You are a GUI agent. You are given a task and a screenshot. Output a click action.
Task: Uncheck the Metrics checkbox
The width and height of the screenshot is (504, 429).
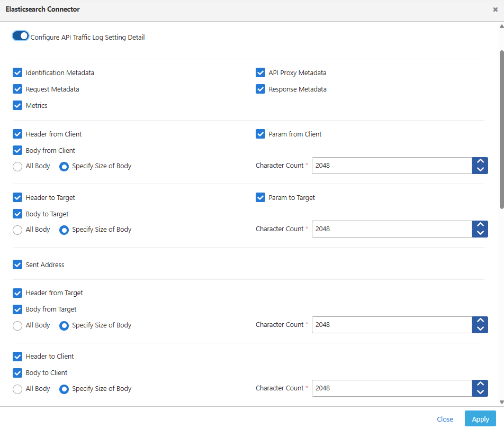17,105
